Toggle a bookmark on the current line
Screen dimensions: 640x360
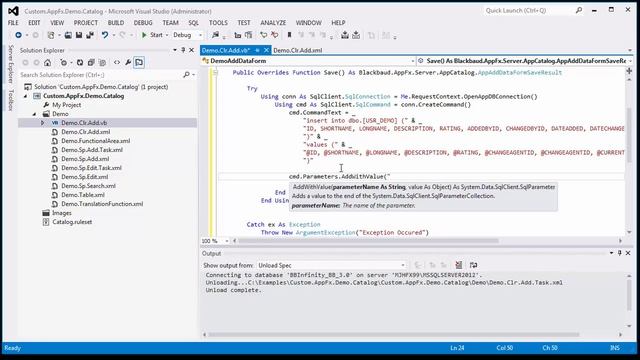pos(289,35)
